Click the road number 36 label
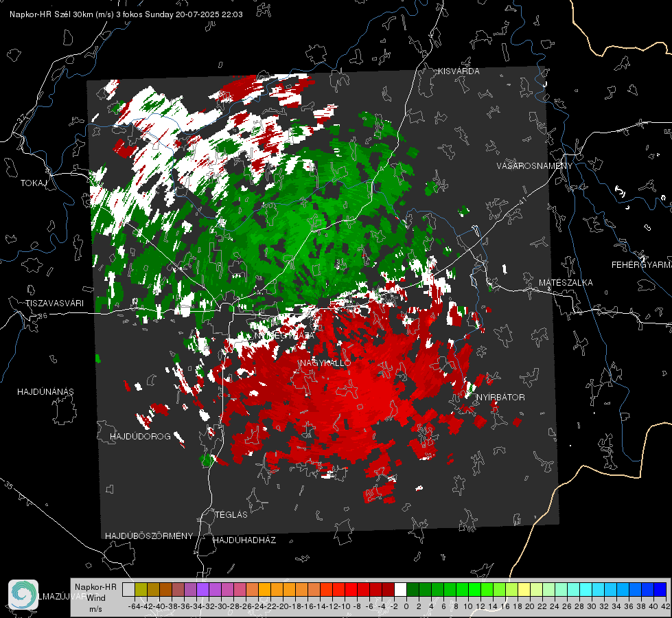Image resolution: width=672 pixels, height=618 pixels. pyautogui.click(x=43, y=316)
